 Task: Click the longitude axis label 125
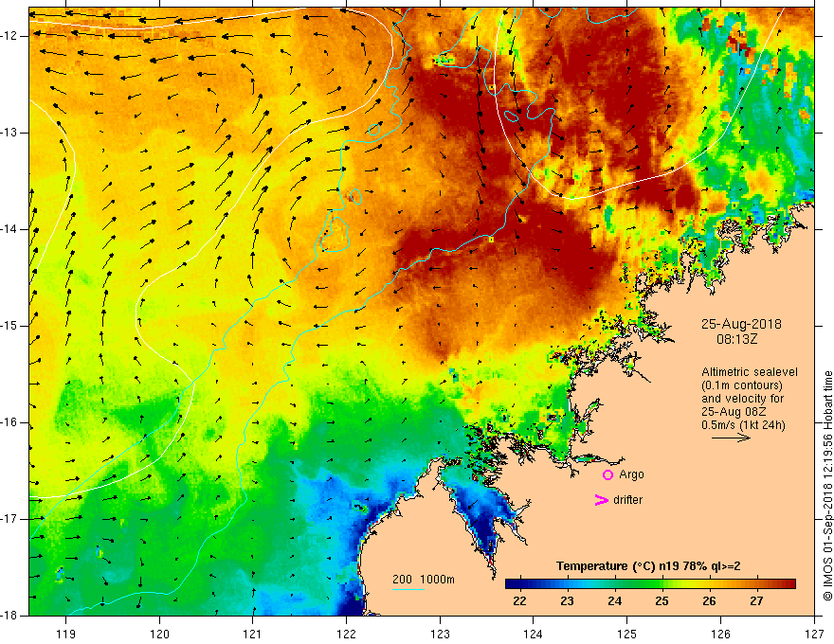tap(627, 634)
